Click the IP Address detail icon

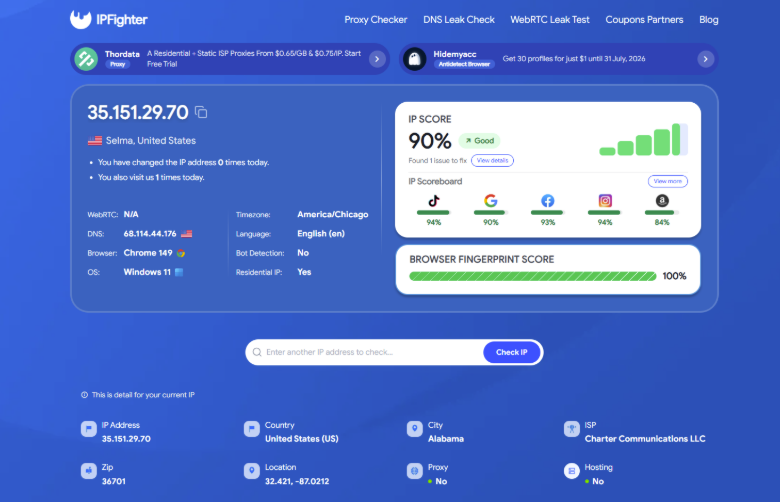(x=89, y=429)
